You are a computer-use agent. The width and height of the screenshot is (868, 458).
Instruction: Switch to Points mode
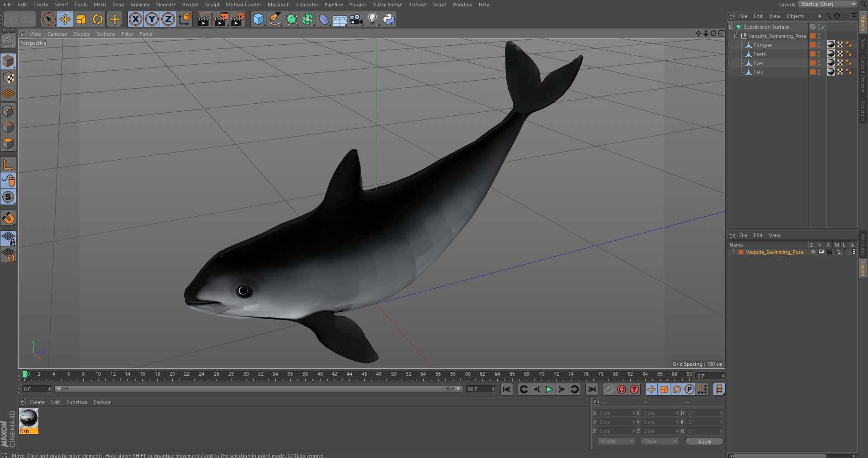pos(8,111)
